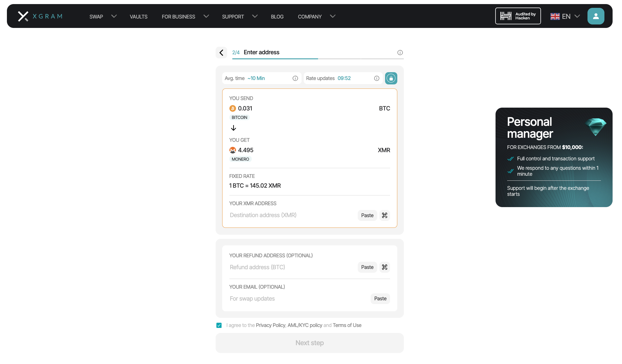Image resolution: width=622 pixels, height=364 pixels.
Task: Expand the Swap menu dropdown
Action: tap(103, 17)
